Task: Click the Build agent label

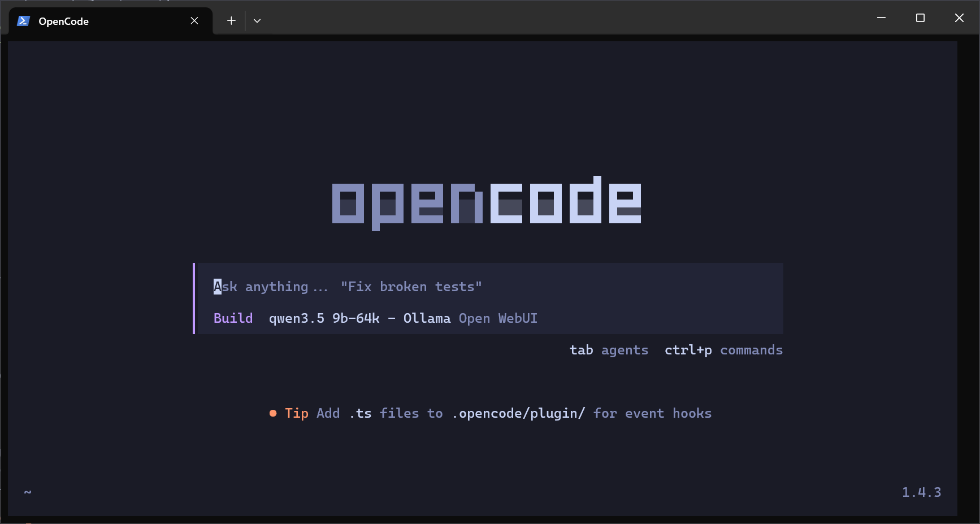Action: [233, 318]
